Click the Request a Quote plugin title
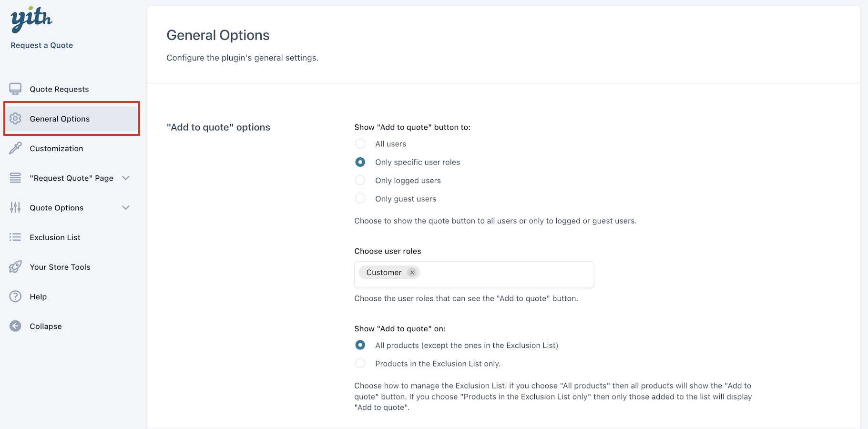Viewport: 868px width, 429px height. click(x=42, y=45)
